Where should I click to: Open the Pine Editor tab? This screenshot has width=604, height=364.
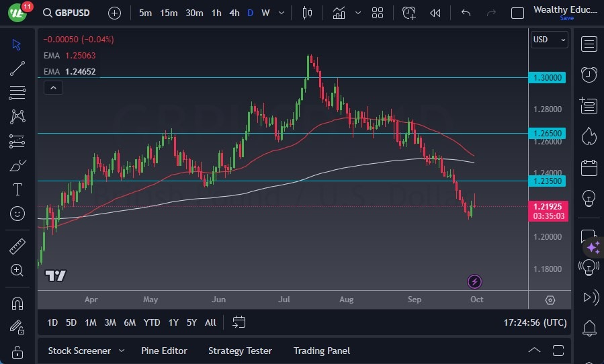coord(164,351)
